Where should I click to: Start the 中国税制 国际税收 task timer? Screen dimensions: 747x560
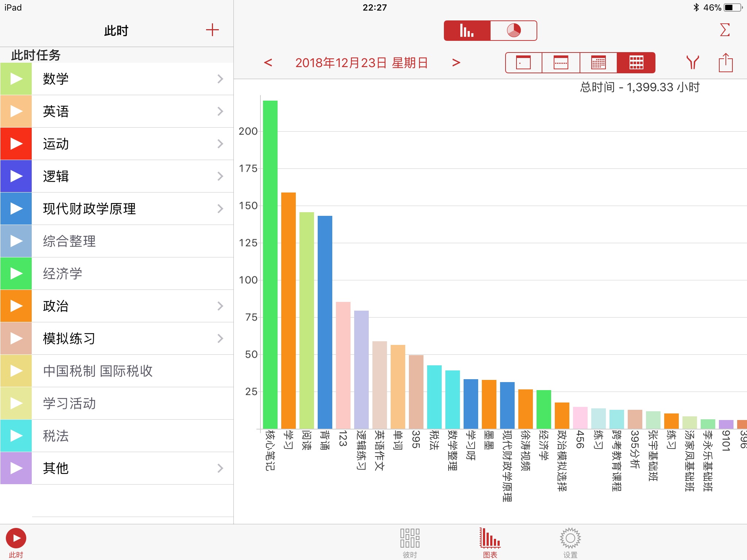(16, 371)
